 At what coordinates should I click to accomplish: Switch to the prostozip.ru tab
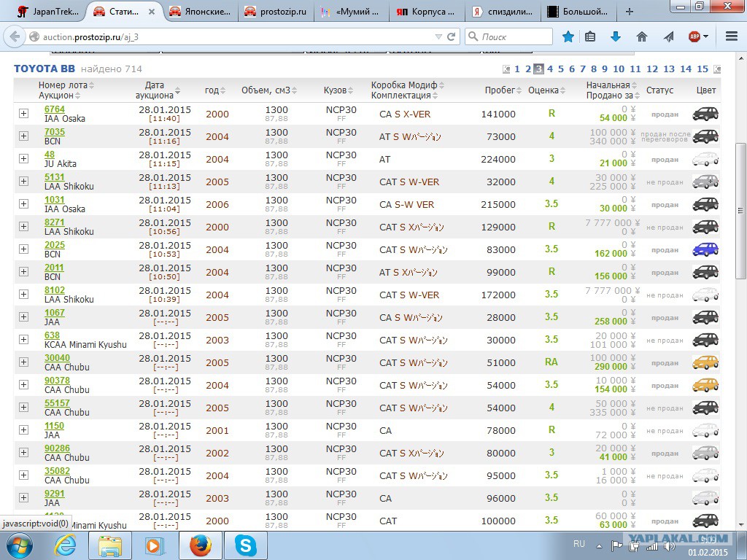(275, 12)
